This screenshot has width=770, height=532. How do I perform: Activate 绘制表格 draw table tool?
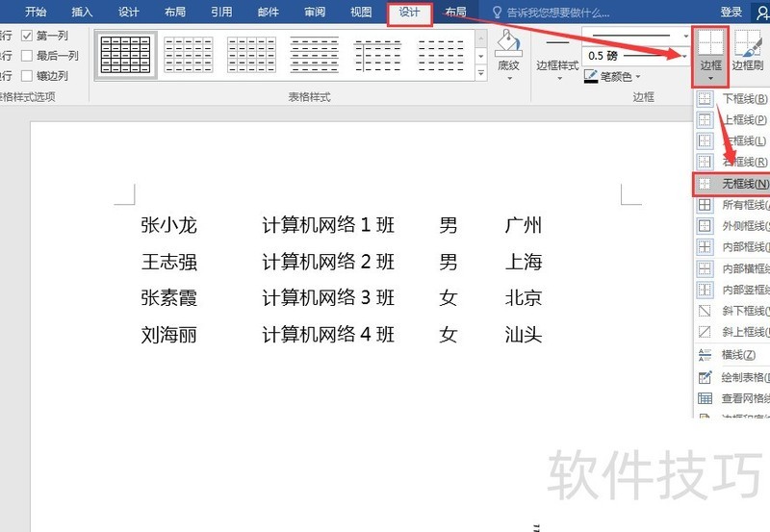click(x=732, y=377)
